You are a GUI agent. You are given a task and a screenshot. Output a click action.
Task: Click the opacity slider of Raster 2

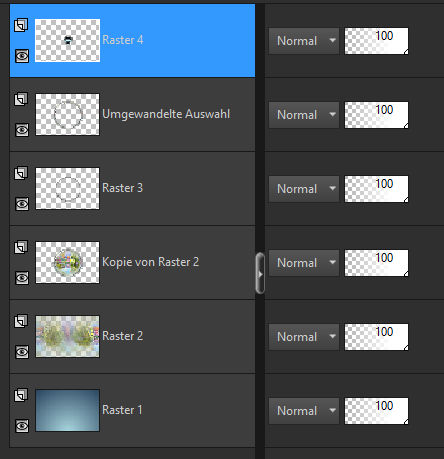pos(376,337)
